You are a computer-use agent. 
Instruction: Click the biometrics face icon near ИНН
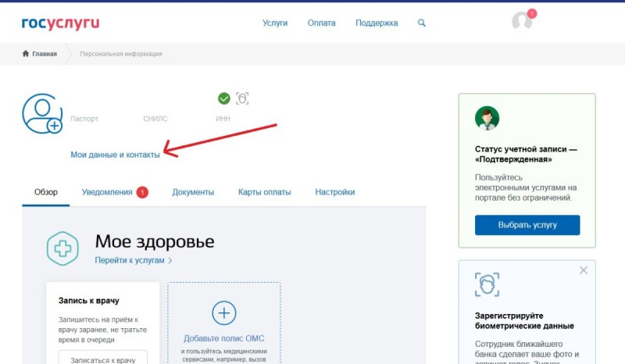coord(242,98)
